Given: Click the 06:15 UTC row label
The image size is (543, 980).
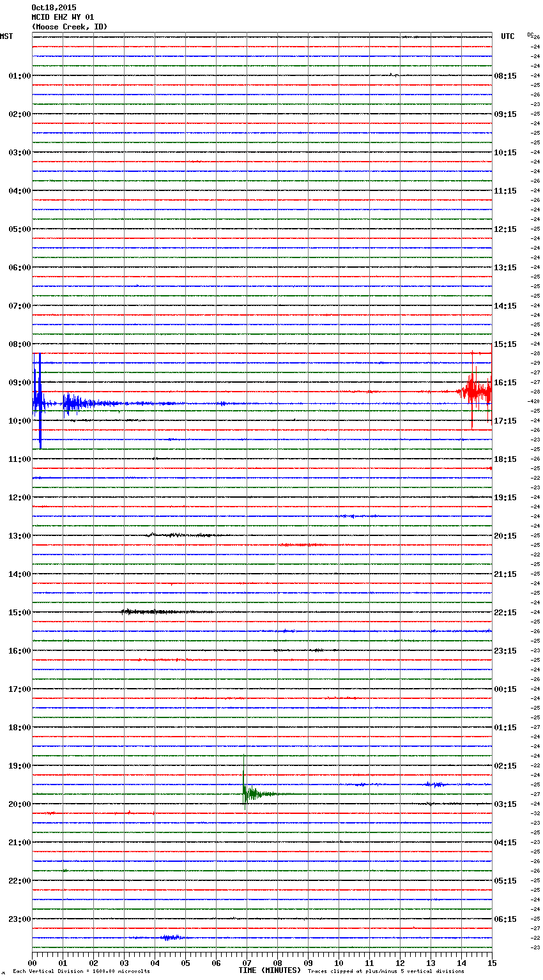Looking at the screenshot, I should [x=505, y=919].
